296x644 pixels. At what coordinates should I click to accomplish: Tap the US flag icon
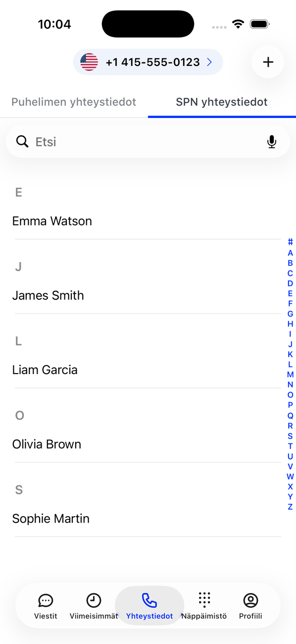(x=89, y=62)
